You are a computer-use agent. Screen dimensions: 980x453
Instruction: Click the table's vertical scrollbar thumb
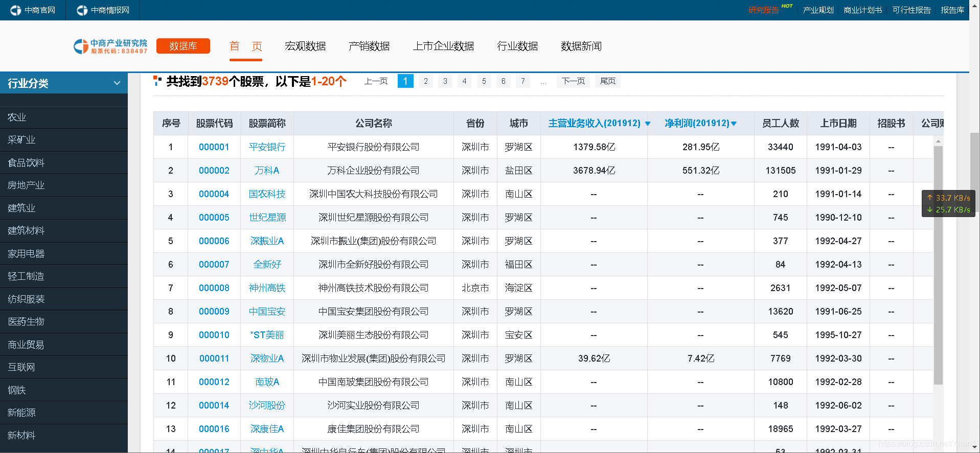pos(938,265)
